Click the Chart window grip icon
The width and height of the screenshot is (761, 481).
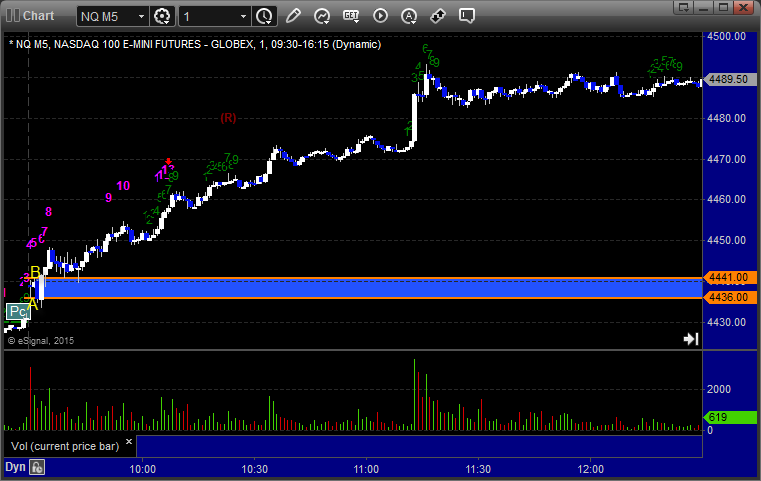[x=13, y=16]
